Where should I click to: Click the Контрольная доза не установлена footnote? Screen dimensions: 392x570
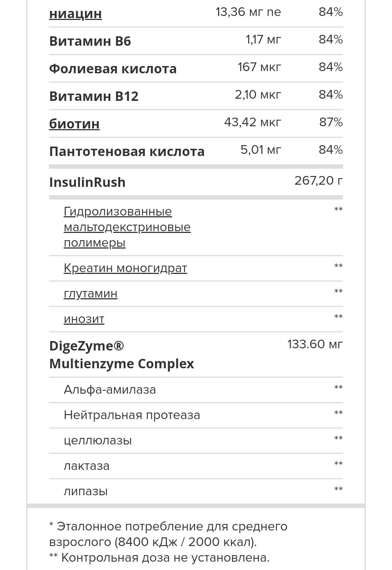pos(165,558)
